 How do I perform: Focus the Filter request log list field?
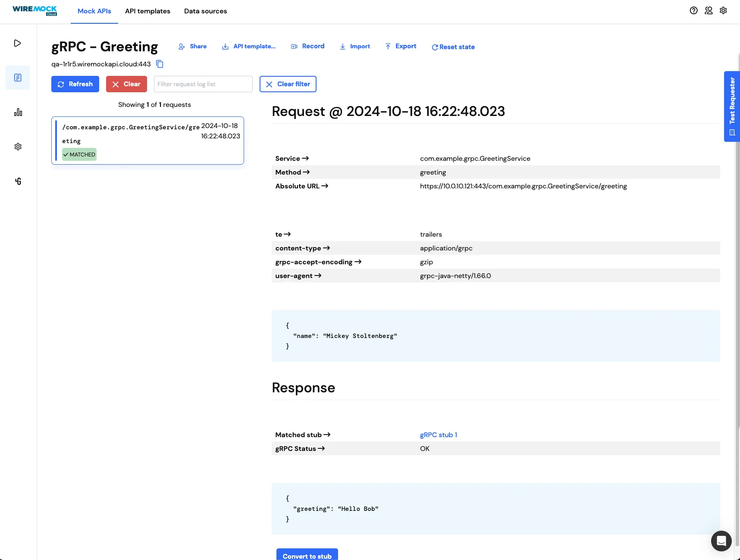[203, 84]
